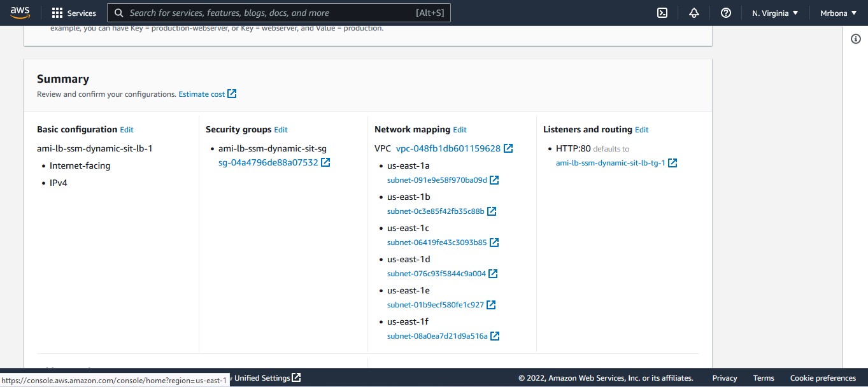Expand the N. Virginia region dropdown

click(774, 12)
